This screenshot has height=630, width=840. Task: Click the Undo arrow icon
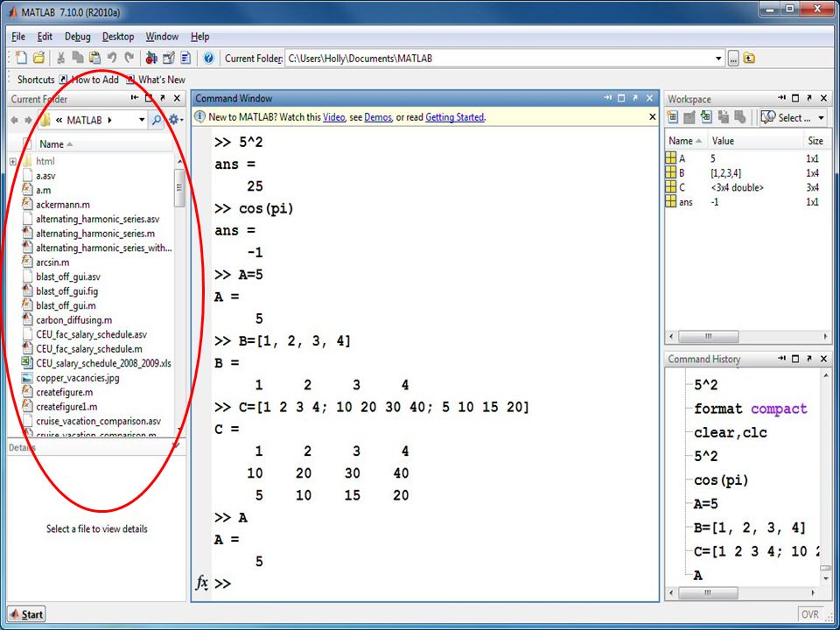pos(112,58)
